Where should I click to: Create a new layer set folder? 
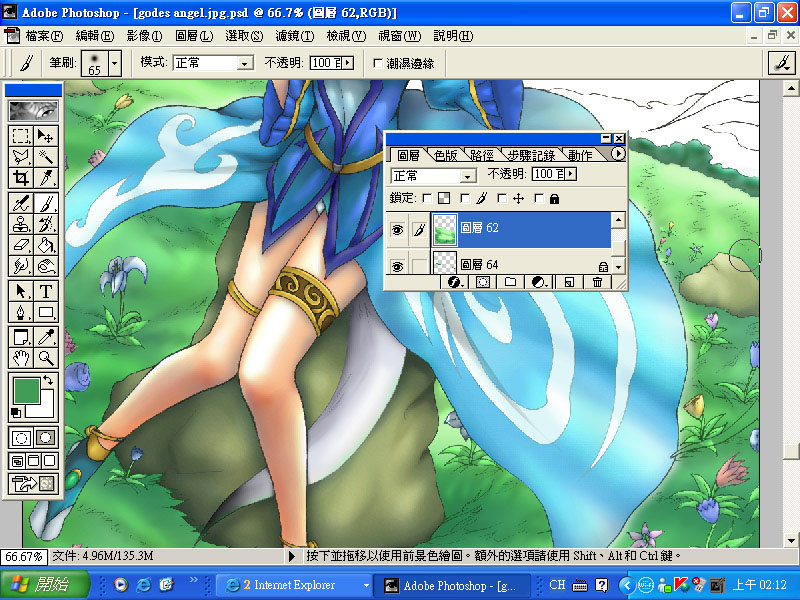510,283
